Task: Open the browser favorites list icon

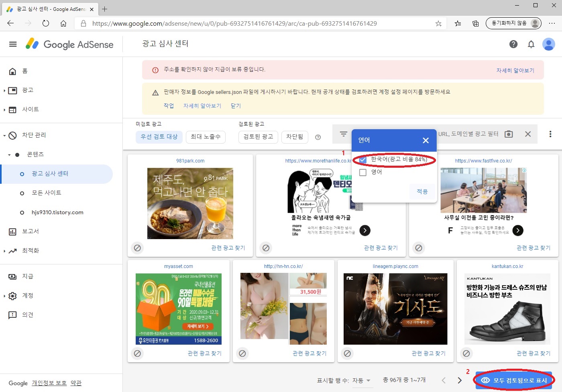Action: tap(458, 23)
